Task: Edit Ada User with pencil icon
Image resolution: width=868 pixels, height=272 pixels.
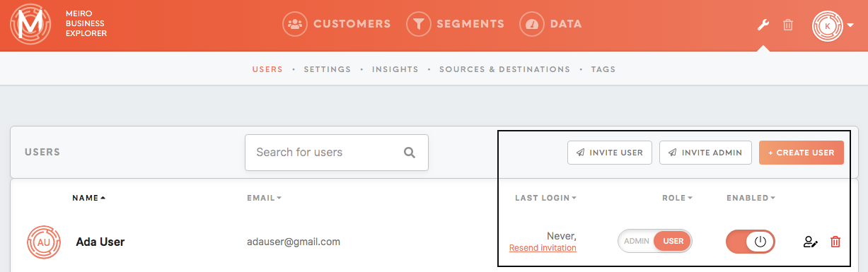Action: 811,242
